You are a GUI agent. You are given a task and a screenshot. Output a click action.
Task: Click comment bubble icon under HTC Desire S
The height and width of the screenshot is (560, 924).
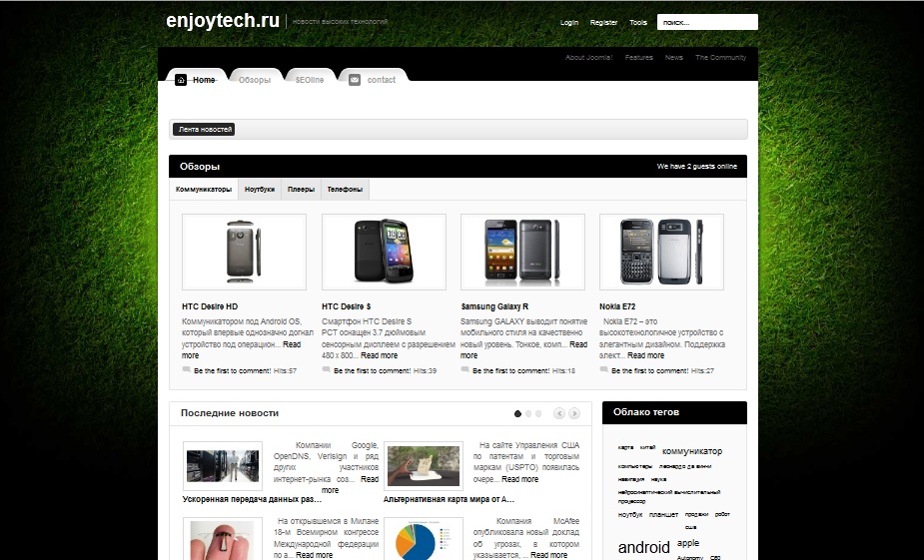click(x=326, y=369)
